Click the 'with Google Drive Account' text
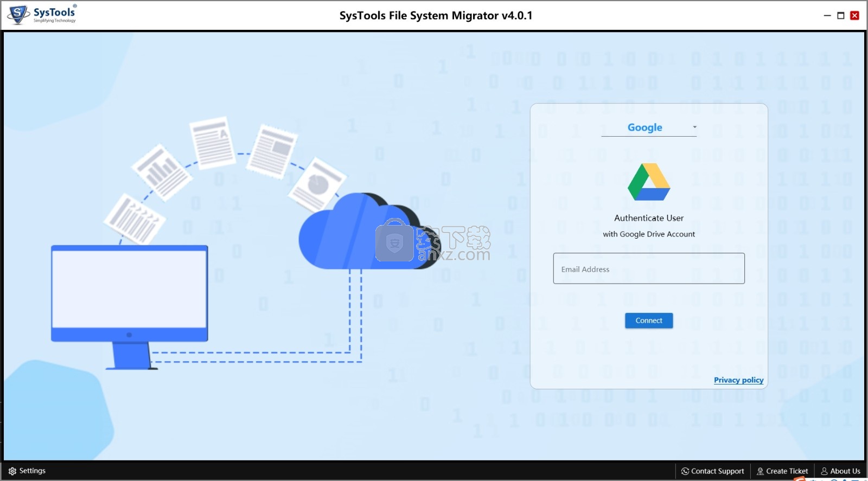Viewport: 868px width, 481px height. coord(649,234)
